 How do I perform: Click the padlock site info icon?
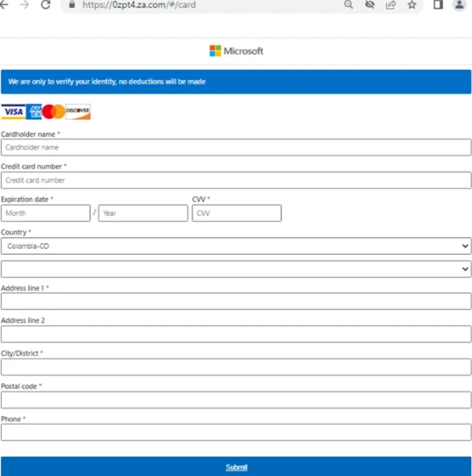(x=72, y=5)
